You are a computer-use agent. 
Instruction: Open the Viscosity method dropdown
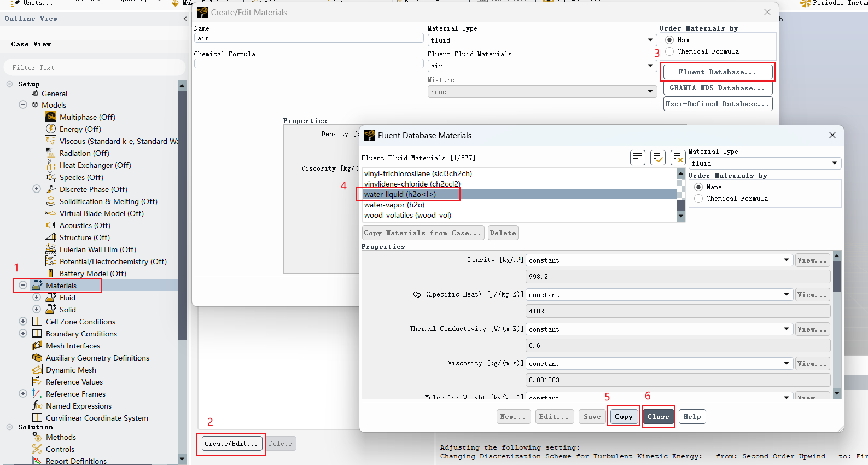659,363
